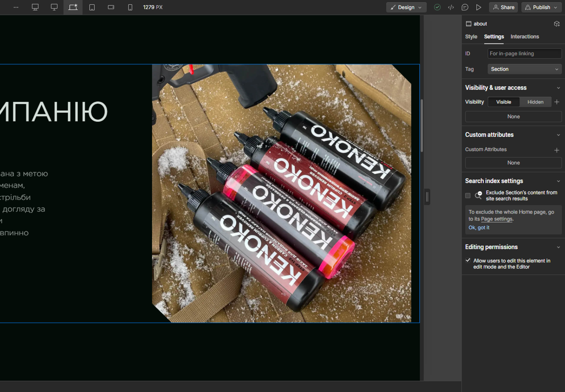This screenshot has width=565, height=392.
Task: Select the largest desktop breakpoint icon
Action: point(35,7)
